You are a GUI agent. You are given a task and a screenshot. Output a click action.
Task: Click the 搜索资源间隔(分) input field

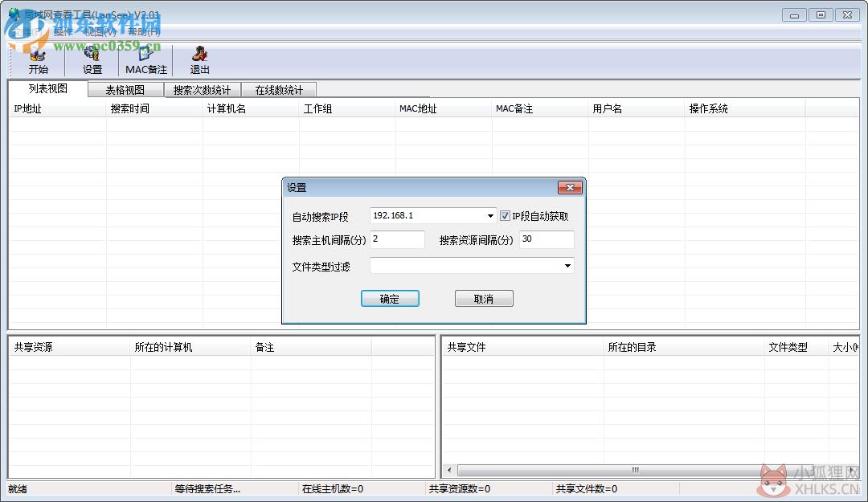[x=547, y=239]
